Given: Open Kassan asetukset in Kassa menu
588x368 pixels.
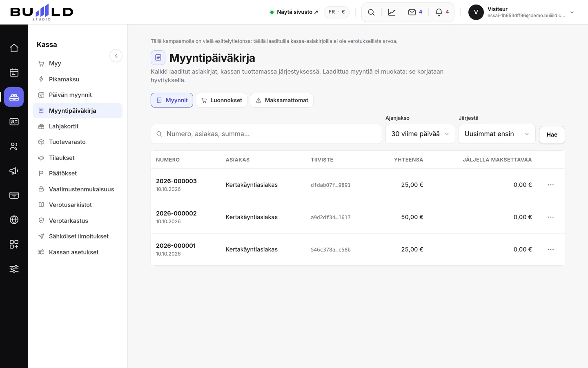Looking at the screenshot, I should (x=78, y=252).
